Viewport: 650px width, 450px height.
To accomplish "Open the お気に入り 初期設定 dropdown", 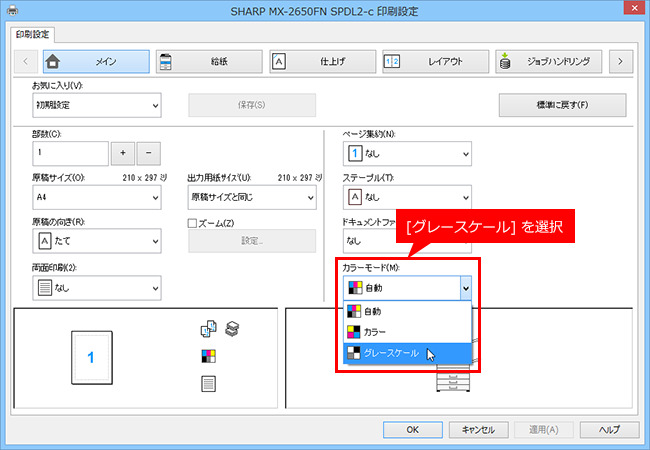I will (97, 105).
